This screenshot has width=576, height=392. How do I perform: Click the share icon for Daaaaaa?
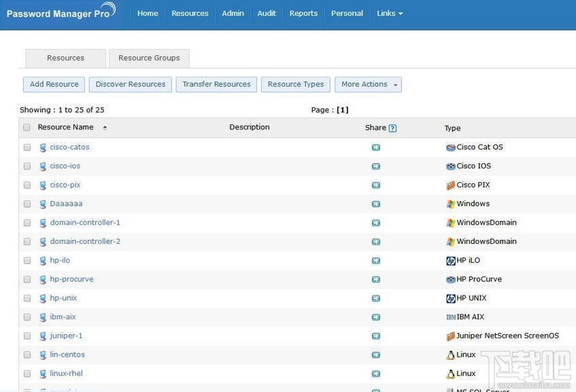[376, 204]
